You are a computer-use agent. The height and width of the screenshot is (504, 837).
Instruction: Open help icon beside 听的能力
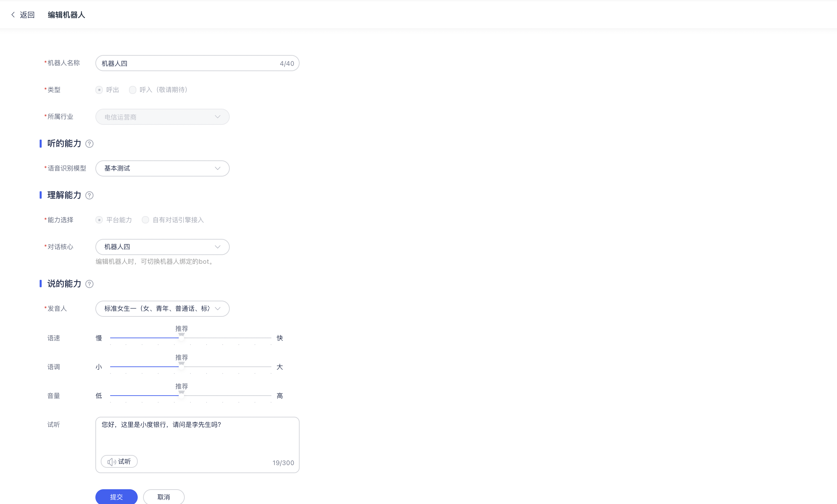point(89,144)
